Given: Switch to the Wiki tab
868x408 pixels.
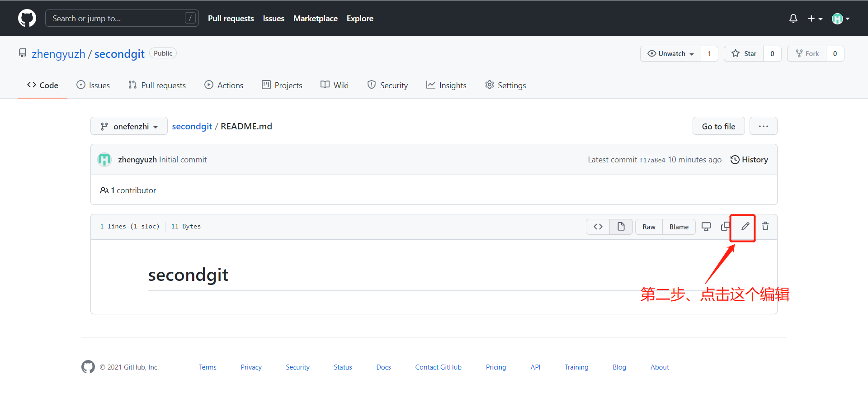Looking at the screenshot, I should pos(335,85).
